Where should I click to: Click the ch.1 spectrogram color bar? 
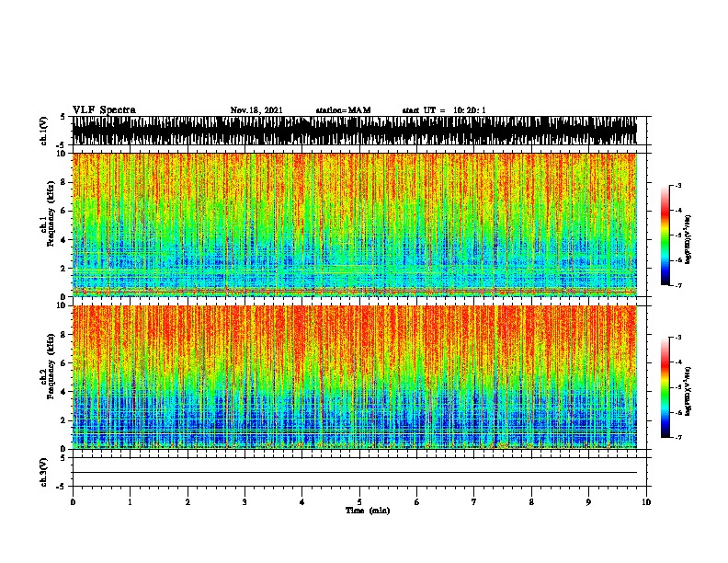click(x=665, y=236)
